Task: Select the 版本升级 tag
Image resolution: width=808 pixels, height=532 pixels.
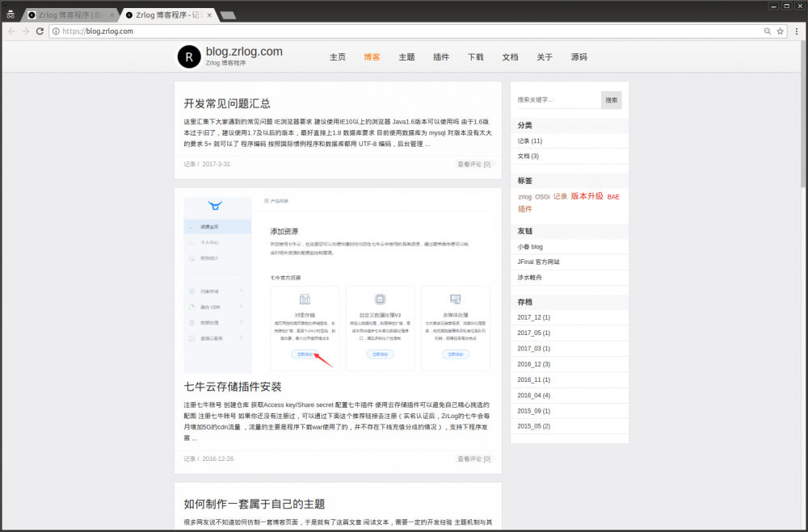Action: [587, 196]
